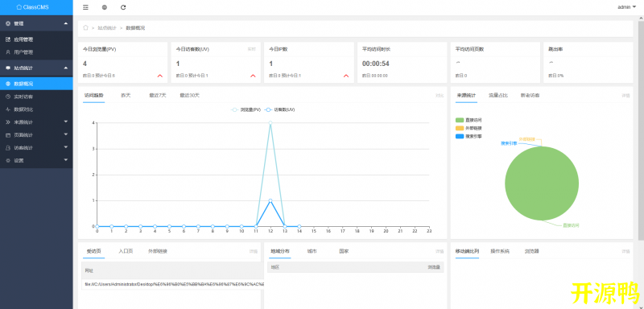Viewport: 644px width, 309px height.
Task: Switch to the 最近30天 trend tab
Action: 189,95
